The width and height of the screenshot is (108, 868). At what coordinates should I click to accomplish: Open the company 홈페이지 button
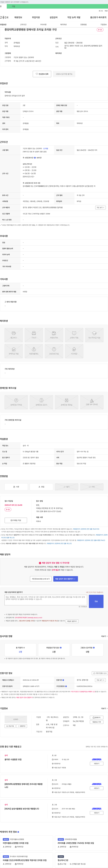pyautogui.click(x=97, y=717)
